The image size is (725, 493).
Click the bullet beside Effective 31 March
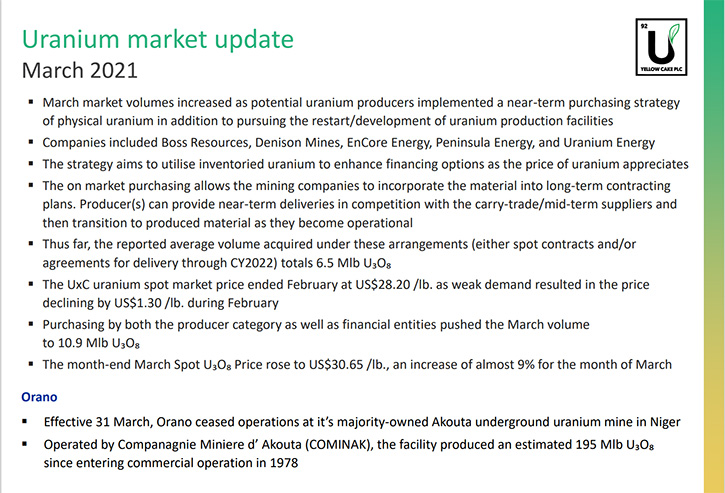25,421
